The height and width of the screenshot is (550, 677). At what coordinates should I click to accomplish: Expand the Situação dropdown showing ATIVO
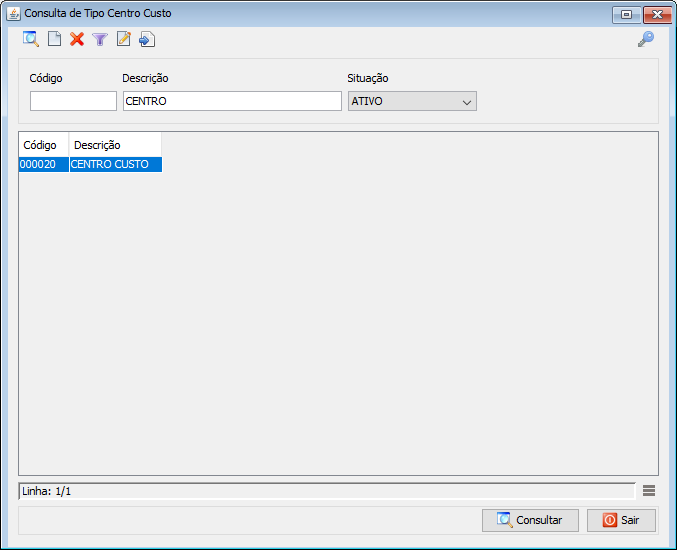412,101
